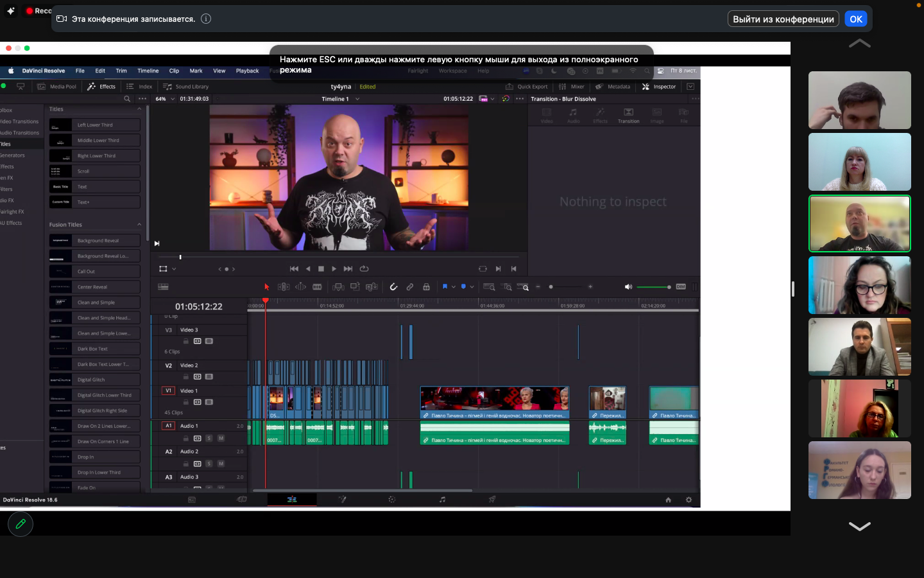Click the loop playback icon
The height and width of the screenshot is (578, 924).
(x=364, y=269)
